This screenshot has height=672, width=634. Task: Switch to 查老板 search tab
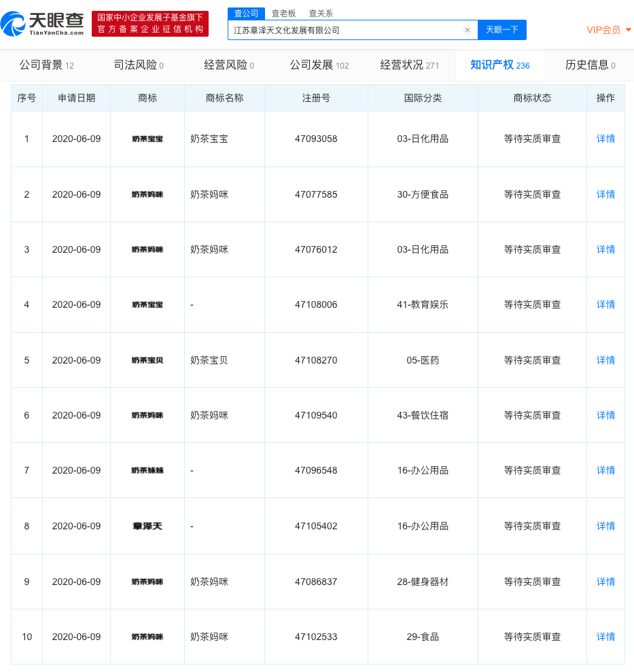[x=283, y=13]
